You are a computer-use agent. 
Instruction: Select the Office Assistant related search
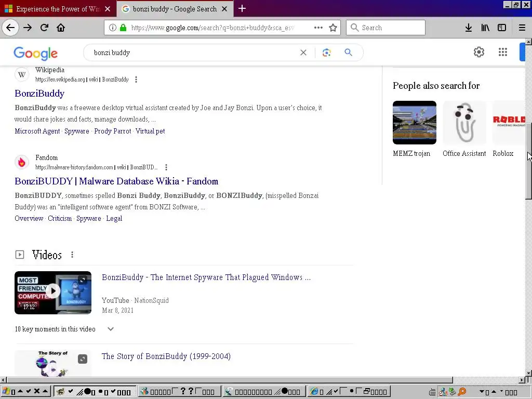464,129
